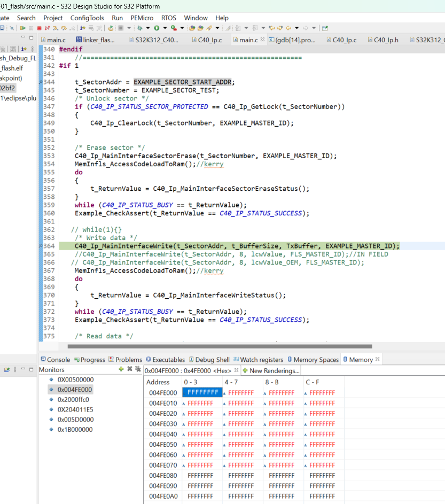Click the Last Edit Location icon
Viewport: 445px width, 504px height.
coord(272,28)
